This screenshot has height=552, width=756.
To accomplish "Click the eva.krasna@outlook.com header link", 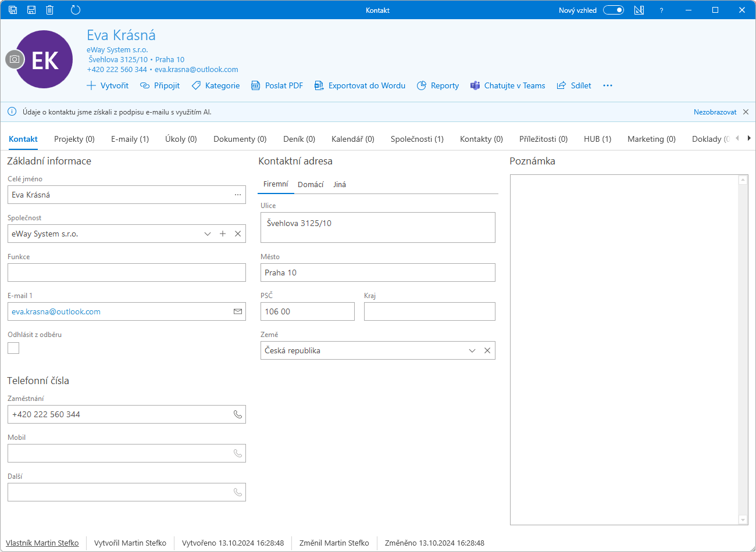I will coord(197,69).
